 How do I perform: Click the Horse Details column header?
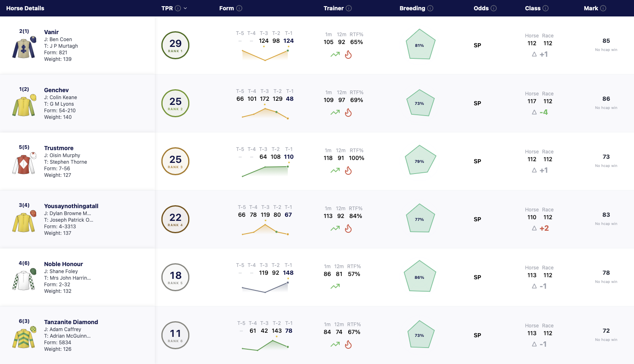point(25,8)
